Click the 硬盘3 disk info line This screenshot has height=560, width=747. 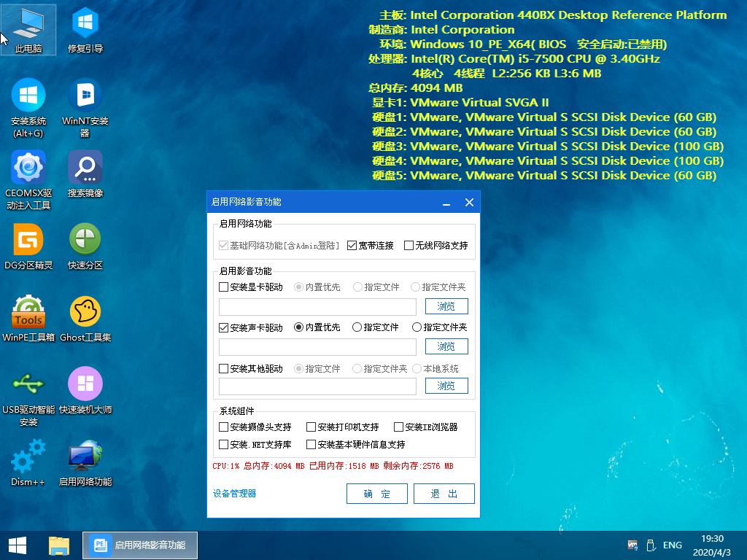(x=548, y=147)
